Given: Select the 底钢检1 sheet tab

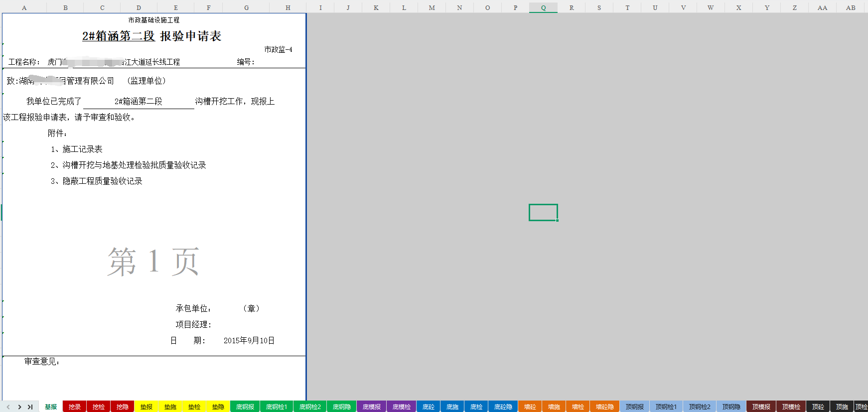Looking at the screenshot, I should pyautogui.click(x=277, y=407).
